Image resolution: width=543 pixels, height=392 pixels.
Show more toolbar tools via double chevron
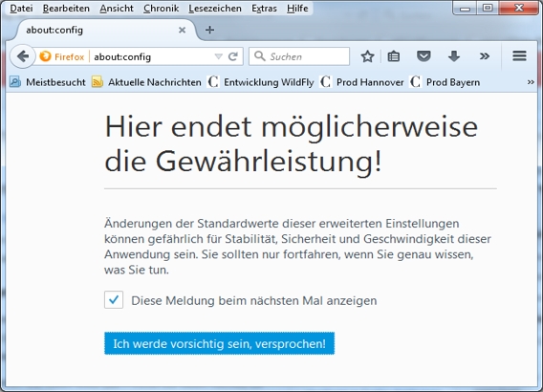(485, 56)
